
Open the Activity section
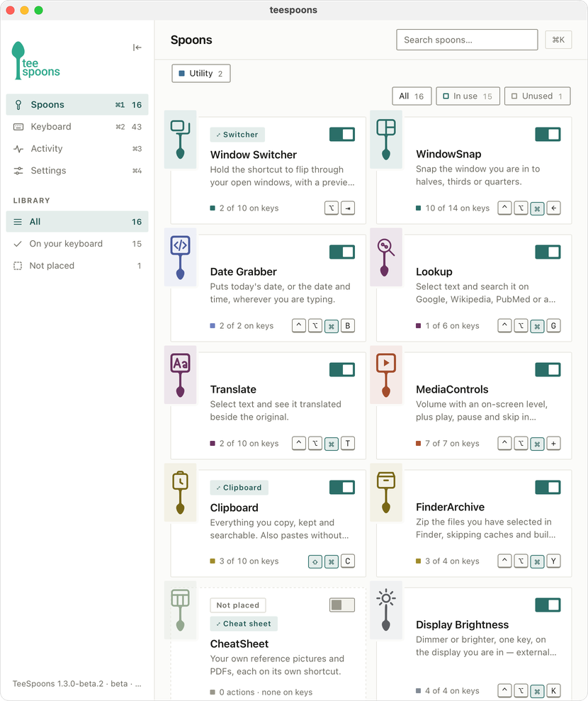tap(77, 148)
